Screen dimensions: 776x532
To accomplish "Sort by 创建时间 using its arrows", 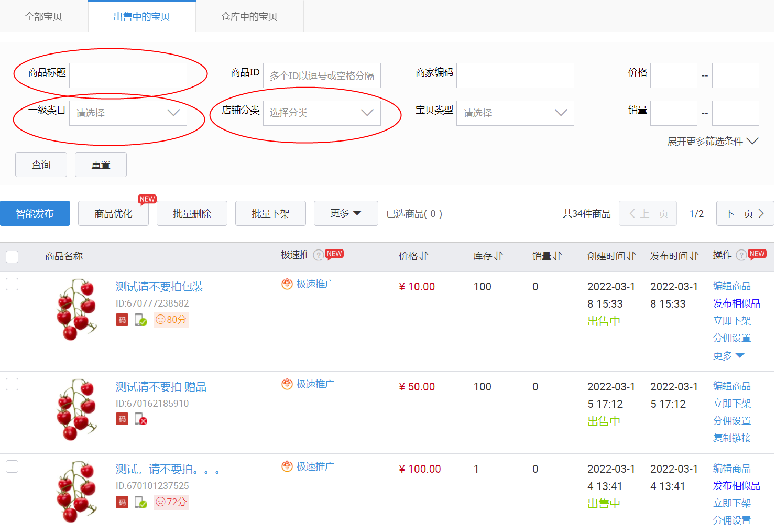I will [x=631, y=256].
